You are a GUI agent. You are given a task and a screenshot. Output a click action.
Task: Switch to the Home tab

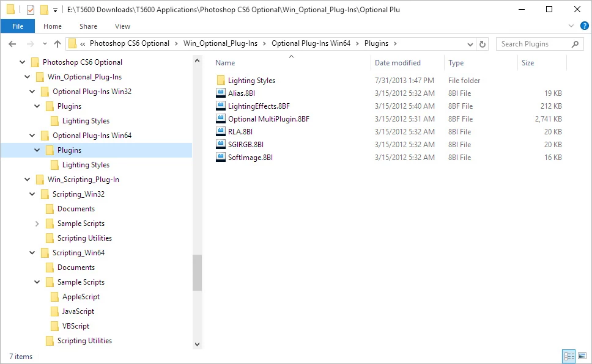(53, 26)
